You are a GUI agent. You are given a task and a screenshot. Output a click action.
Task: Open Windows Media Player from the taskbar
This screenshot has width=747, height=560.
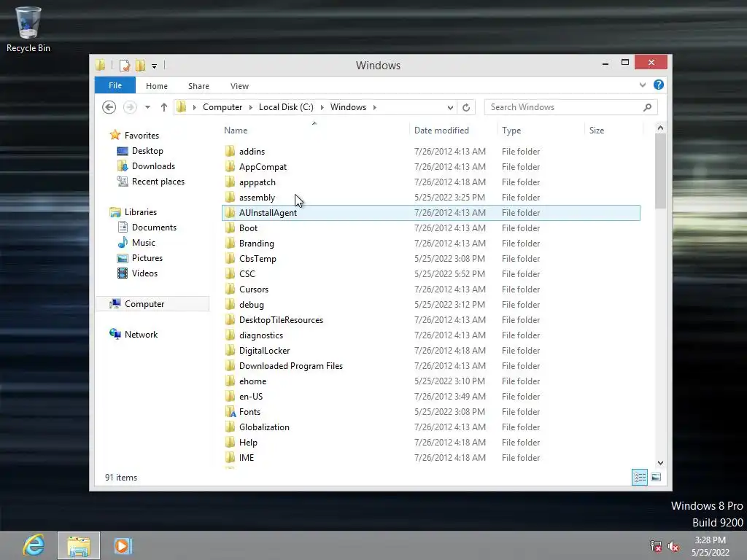[123, 545]
